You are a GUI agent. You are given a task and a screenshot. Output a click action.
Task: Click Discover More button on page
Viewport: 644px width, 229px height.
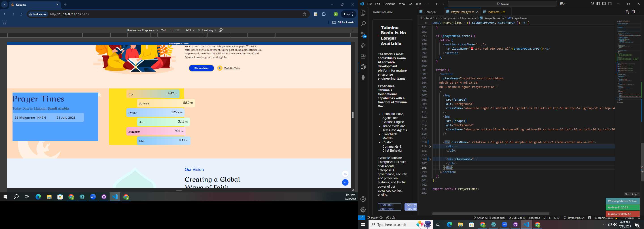click(x=201, y=68)
